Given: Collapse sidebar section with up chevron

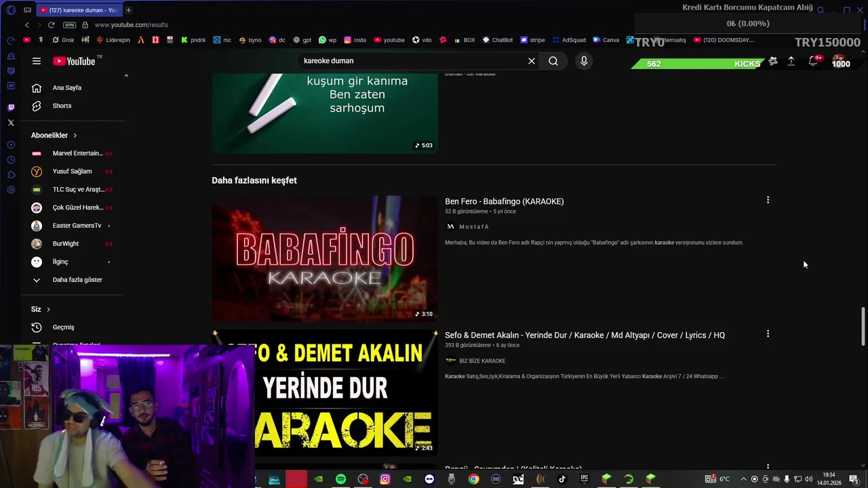Looking at the screenshot, I should click(126, 76).
